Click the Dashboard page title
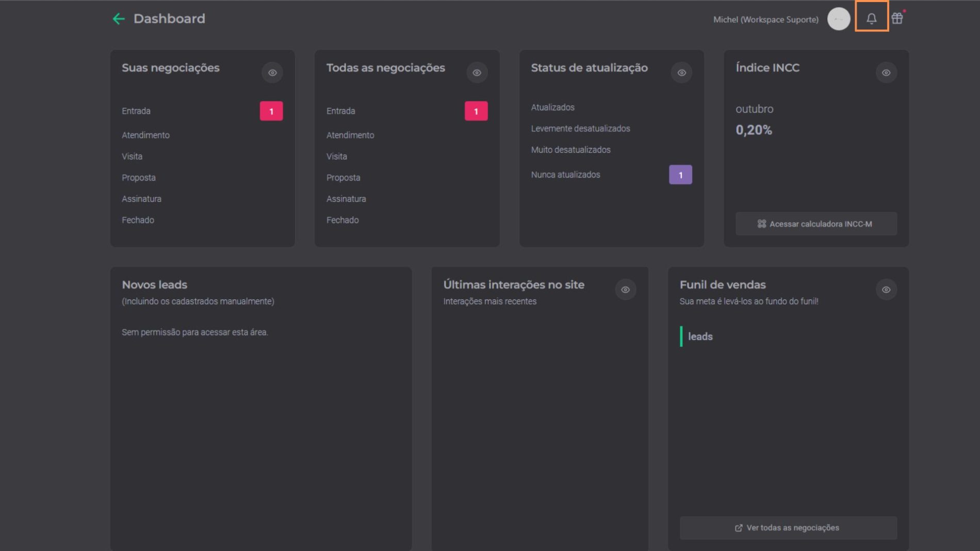Viewport: 980px width, 551px height. tap(169, 19)
